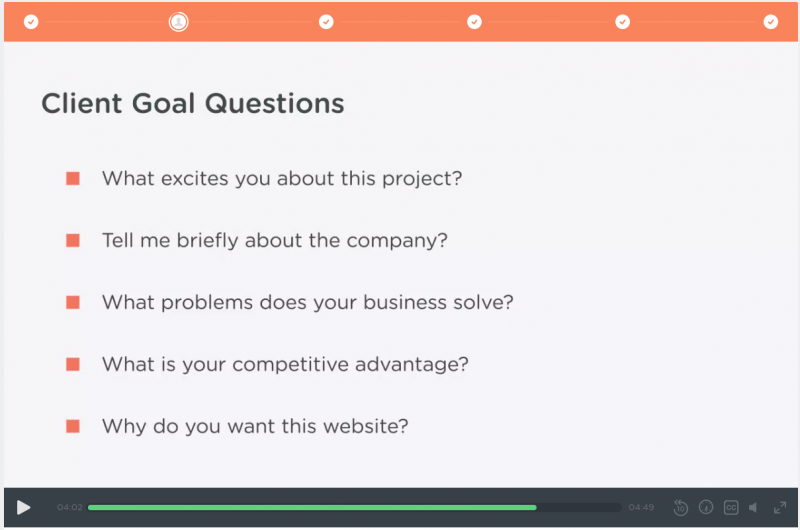Rewind the video 10 seconds
Screen dimensions: 800x530
tap(681, 508)
